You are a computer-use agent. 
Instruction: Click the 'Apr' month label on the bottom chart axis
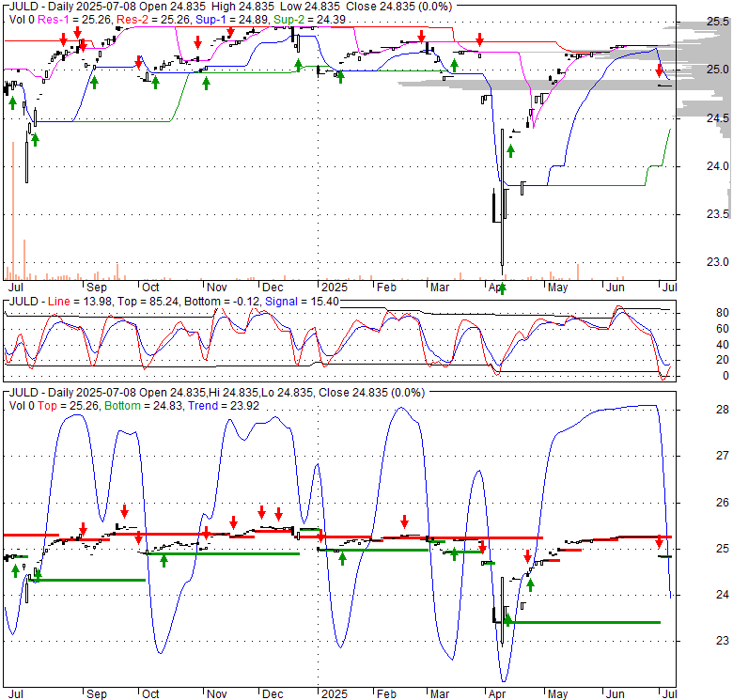496,694
